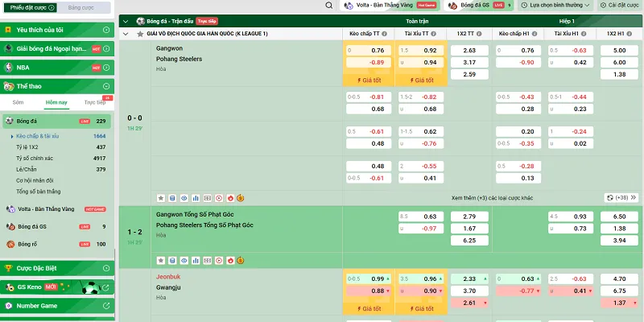Click info icon next to Kèo chấp TT

pos(386,34)
